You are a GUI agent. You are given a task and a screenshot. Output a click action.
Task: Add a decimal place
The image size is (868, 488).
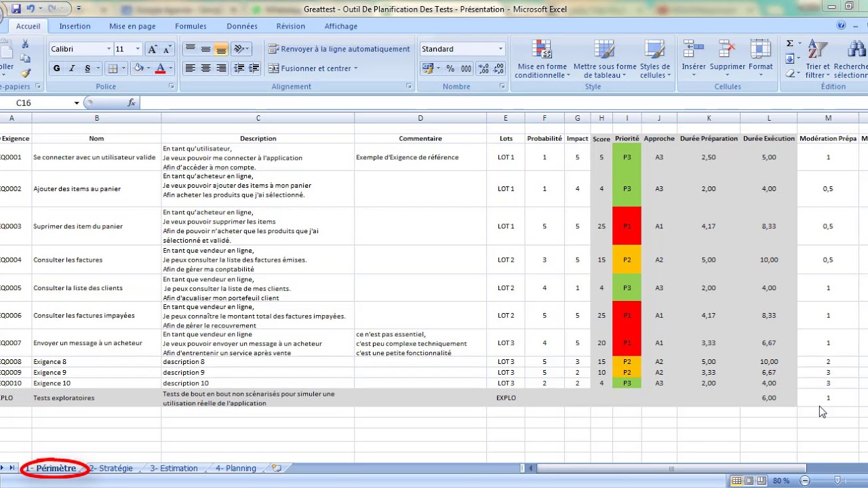(x=483, y=68)
